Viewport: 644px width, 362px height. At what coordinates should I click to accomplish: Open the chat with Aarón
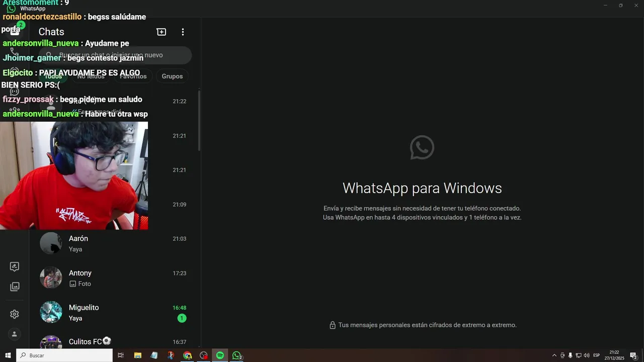tap(115, 243)
